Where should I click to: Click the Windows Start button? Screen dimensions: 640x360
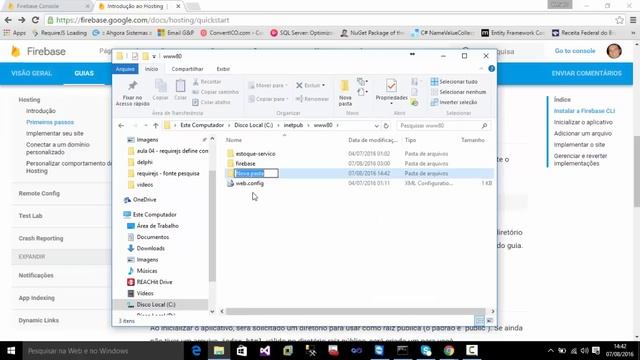tap(11, 351)
